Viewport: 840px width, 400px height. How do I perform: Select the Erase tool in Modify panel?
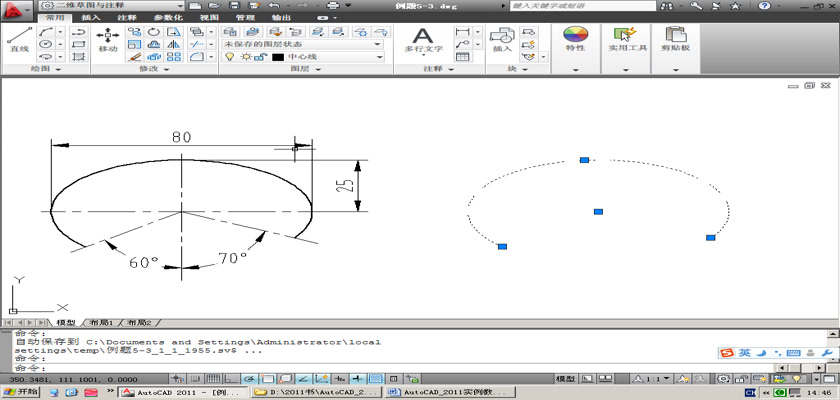click(134, 56)
